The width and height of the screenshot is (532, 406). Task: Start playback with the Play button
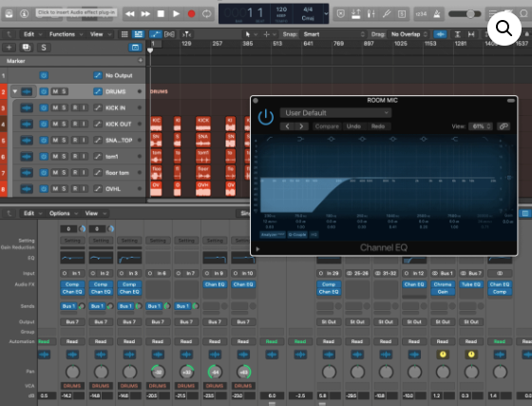coord(176,14)
